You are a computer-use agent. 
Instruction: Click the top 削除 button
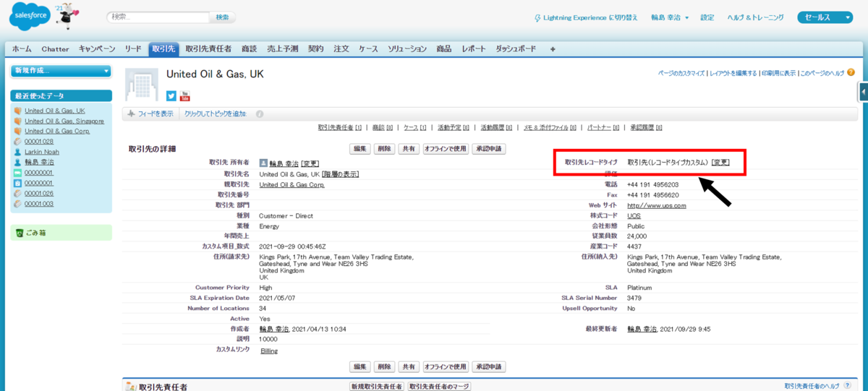[x=385, y=149]
